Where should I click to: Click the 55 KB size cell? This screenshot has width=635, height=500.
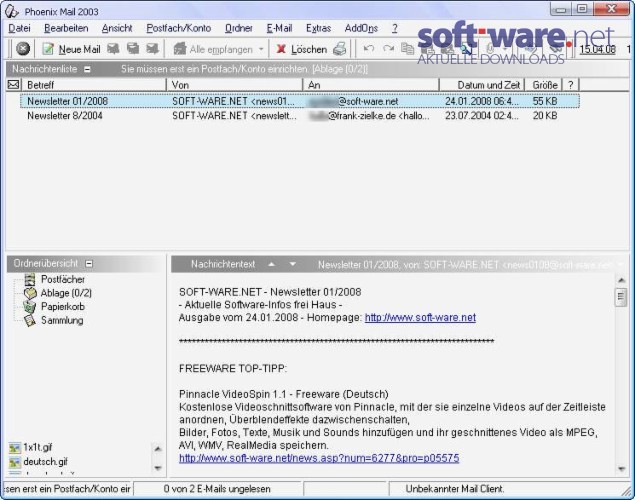tap(545, 101)
